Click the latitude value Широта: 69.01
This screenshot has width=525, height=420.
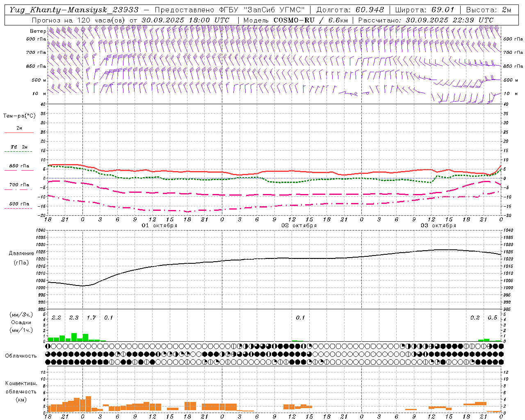[x=425, y=10]
